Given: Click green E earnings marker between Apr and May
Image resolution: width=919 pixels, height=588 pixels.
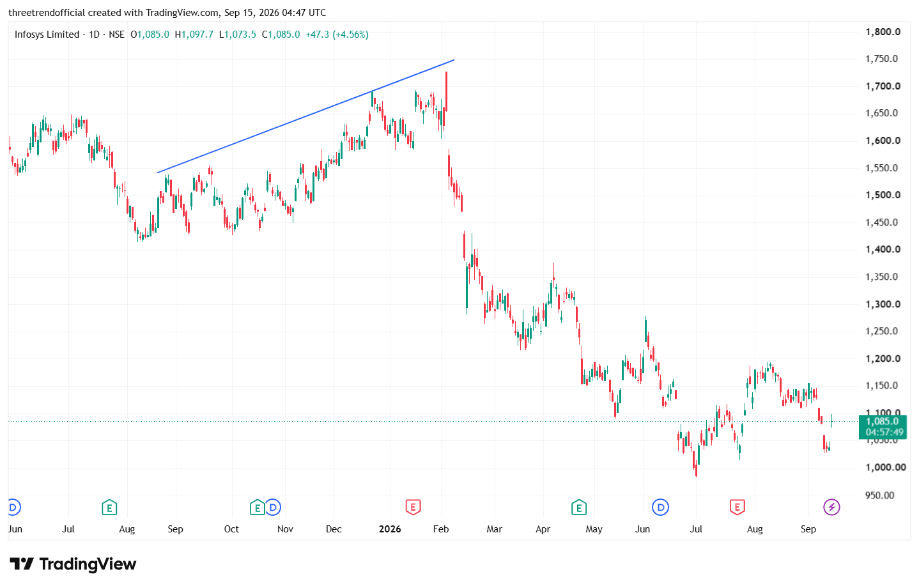Looking at the screenshot, I should [x=579, y=507].
